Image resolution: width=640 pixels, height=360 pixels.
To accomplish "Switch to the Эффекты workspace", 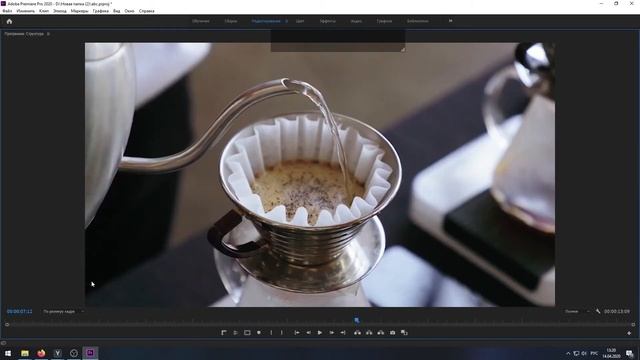I will coord(327,21).
